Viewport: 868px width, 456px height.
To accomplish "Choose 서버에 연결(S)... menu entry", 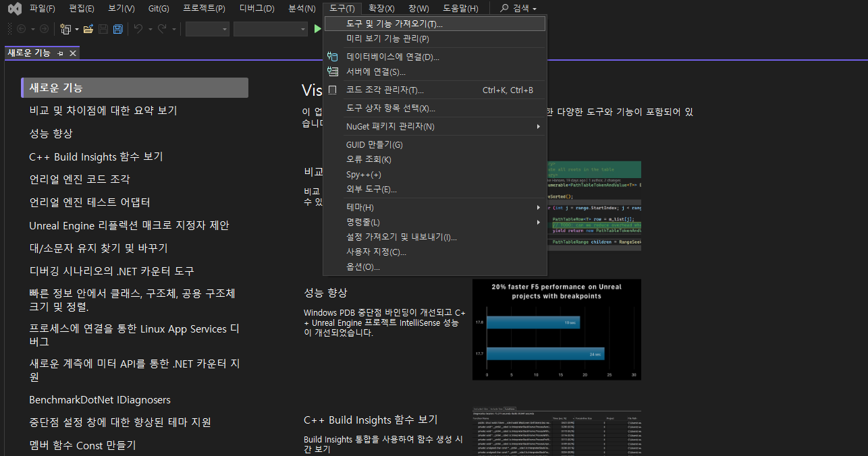I will point(434,72).
